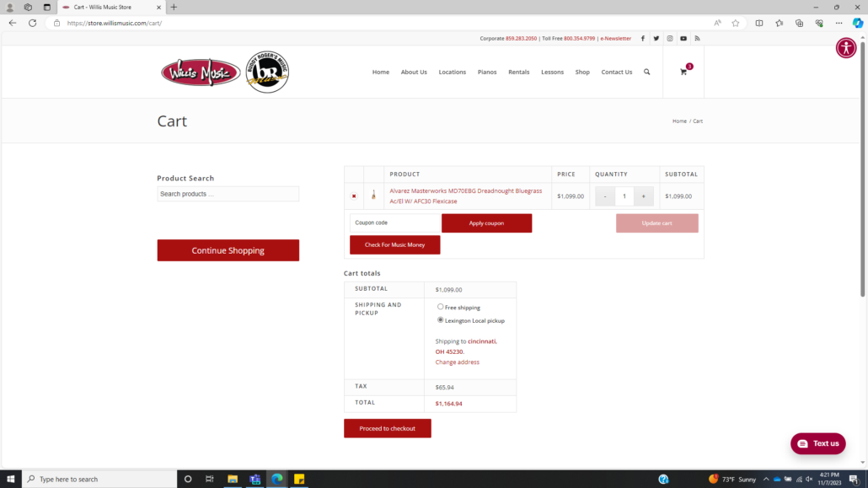Select the Cart - Willis Music Store tab
Image resolution: width=868 pixels, height=488 pixels.
click(x=110, y=8)
